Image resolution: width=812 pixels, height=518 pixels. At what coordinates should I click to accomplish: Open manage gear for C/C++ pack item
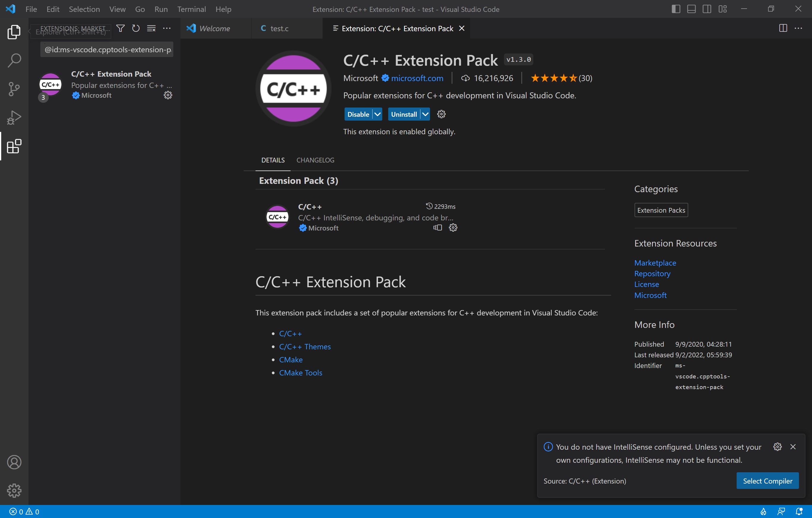(x=453, y=228)
